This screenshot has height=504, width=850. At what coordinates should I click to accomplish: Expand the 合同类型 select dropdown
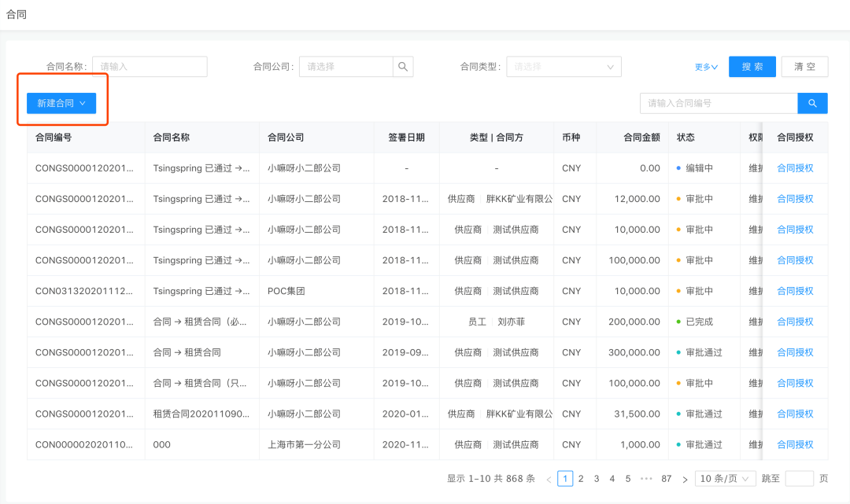[564, 67]
